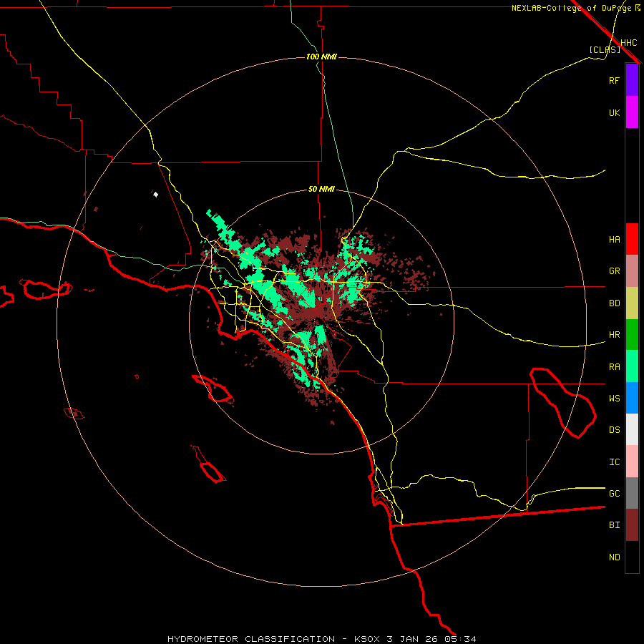
Task: Click the 100 NMI range ring label
Action: click(321, 57)
